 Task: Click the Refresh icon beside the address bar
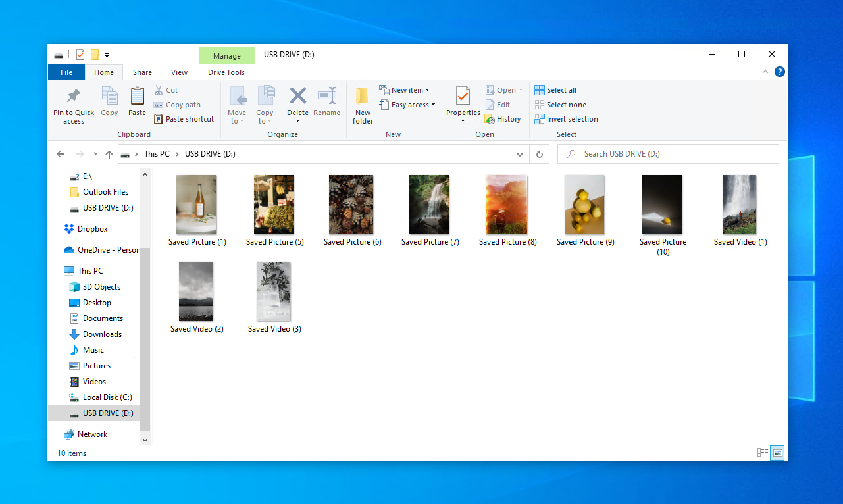[x=539, y=154]
